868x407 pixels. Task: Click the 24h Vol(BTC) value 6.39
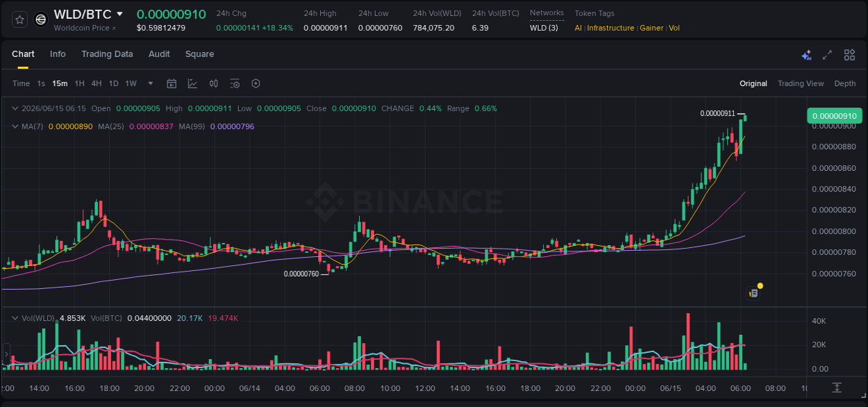(480, 28)
